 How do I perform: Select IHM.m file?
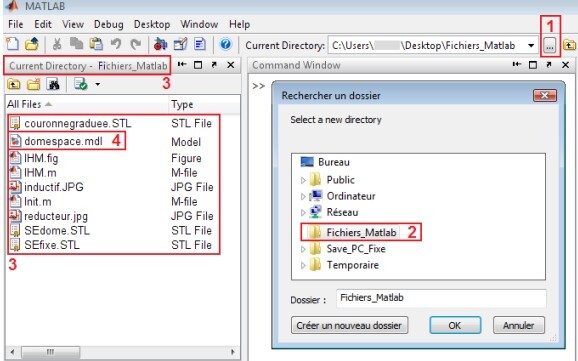pos(40,173)
